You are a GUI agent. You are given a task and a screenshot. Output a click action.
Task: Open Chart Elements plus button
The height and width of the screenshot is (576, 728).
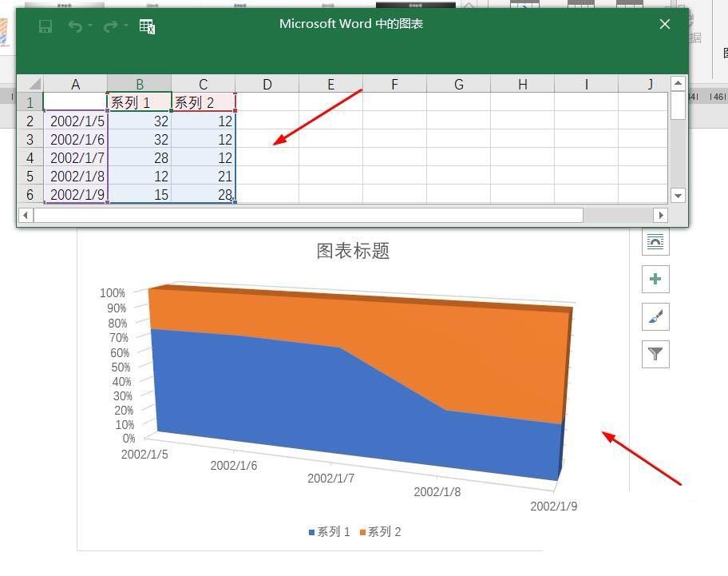[655, 279]
